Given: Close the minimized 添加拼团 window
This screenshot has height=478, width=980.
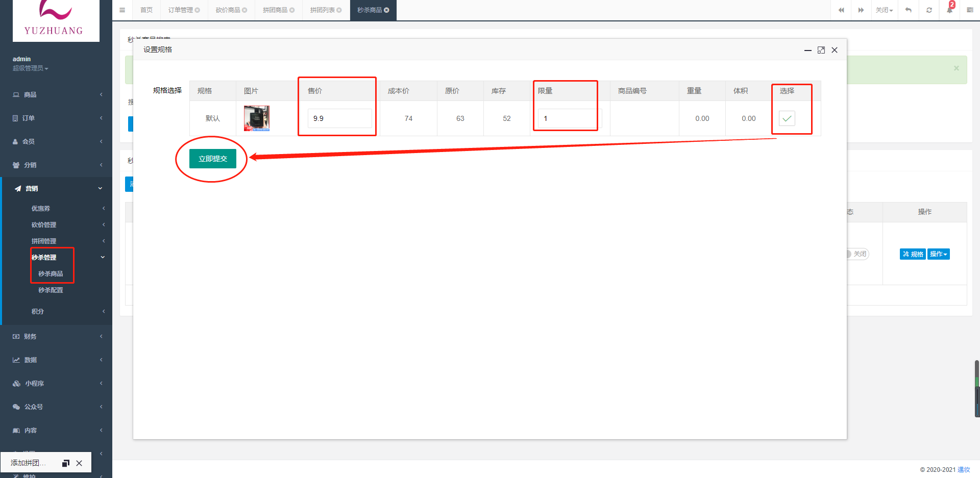Looking at the screenshot, I should click(x=79, y=463).
